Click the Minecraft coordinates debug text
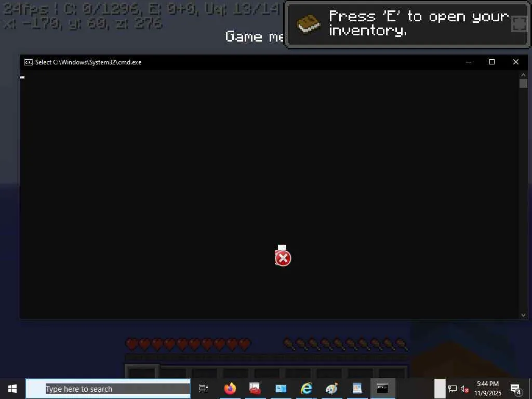Viewport: 532px width, 399px height. pyautogui.click(x=84, y=24)
